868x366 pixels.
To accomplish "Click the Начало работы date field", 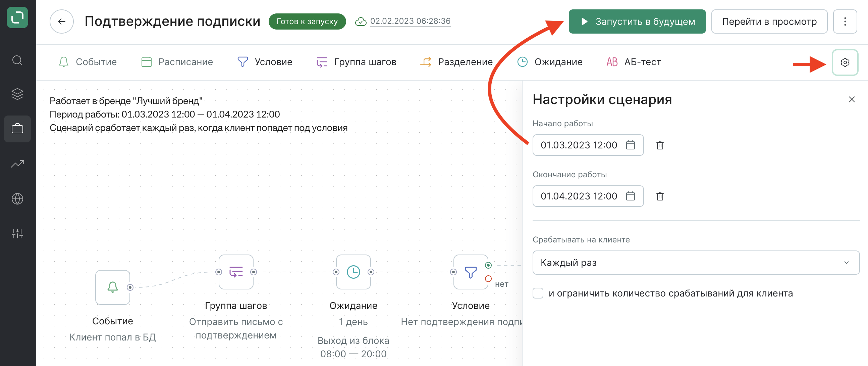I will pos(588,145).
